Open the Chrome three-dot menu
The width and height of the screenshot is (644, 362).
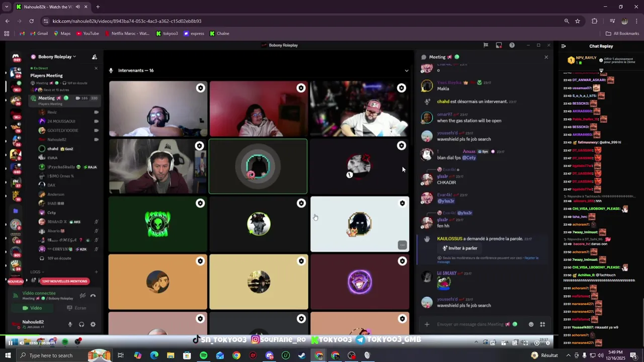637,21
